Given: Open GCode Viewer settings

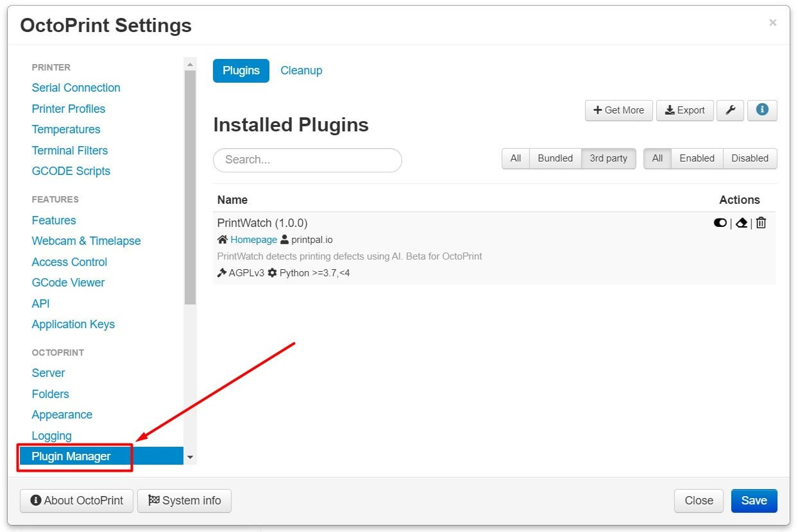Looking at the screenshot, I should click(x=68, y=283).
